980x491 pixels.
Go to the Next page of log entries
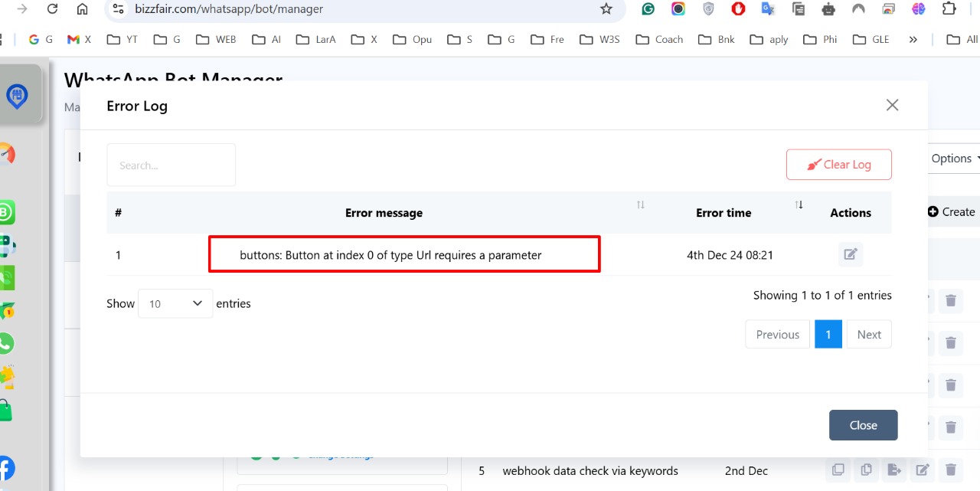pos(869,335)
